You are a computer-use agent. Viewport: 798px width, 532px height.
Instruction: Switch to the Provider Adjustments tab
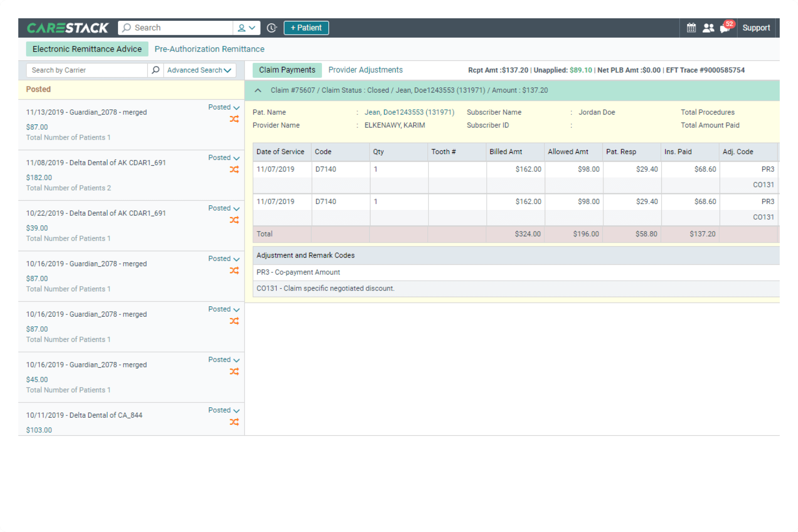tap(365, 70)
